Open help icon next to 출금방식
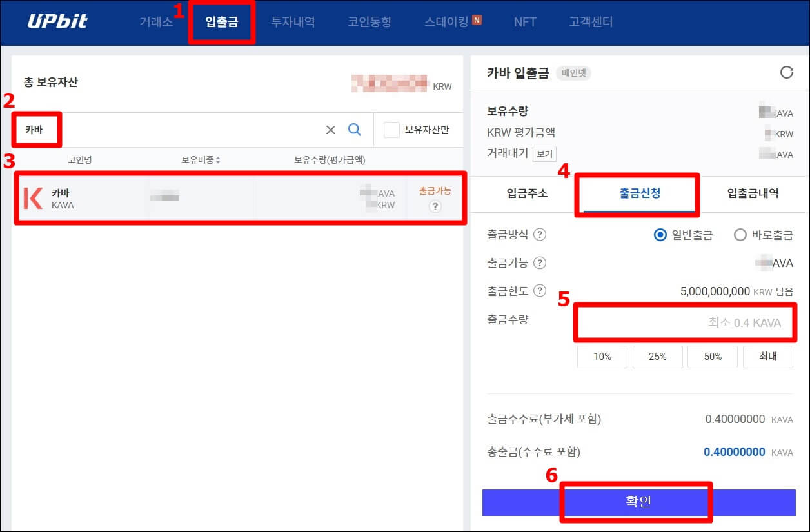Viewport: 810px width, 532px height. pyautogui.click(x=540, y=235)
